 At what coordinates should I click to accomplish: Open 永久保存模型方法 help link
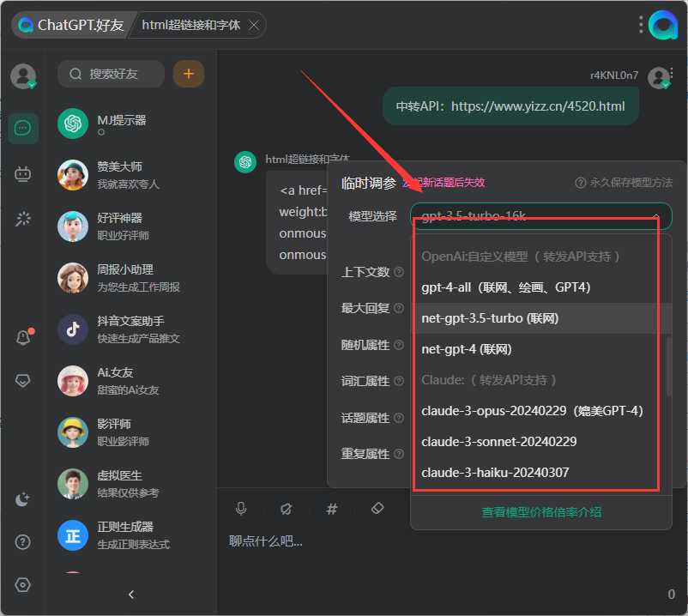point(624,183)
